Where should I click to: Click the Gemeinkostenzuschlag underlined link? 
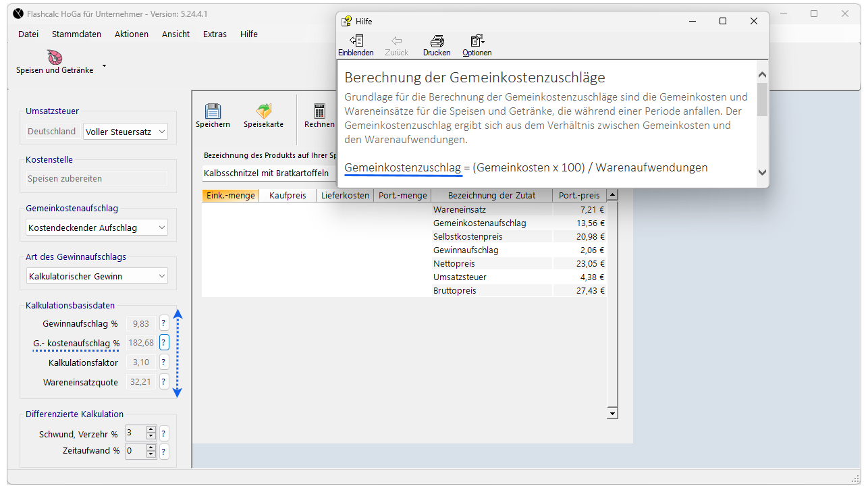click(402, 167)
